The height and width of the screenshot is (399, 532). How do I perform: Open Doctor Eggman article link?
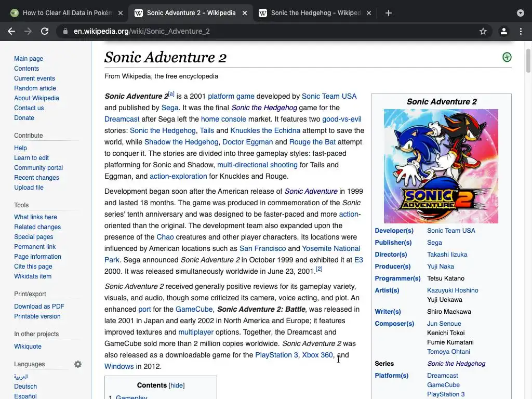(x=247, y=142)
